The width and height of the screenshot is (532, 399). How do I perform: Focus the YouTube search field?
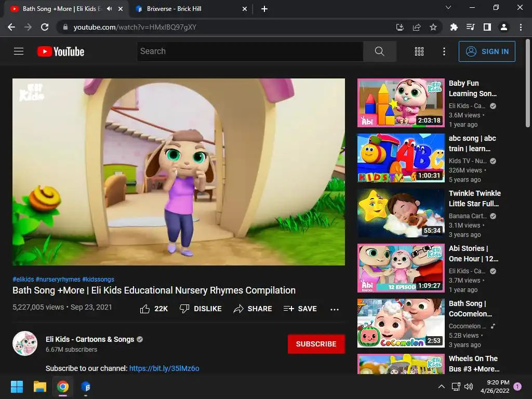click(x=250, y=51)
